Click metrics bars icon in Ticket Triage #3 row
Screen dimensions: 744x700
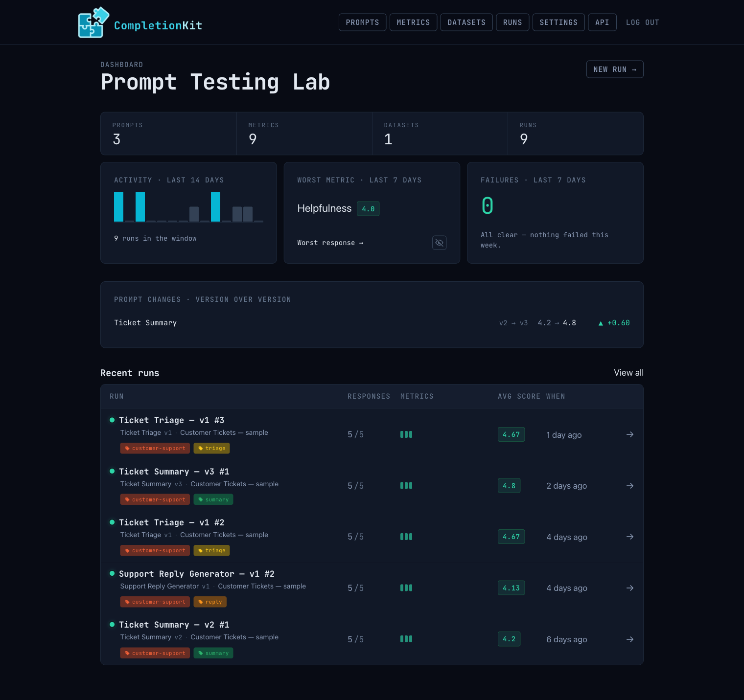pos(406,434)
